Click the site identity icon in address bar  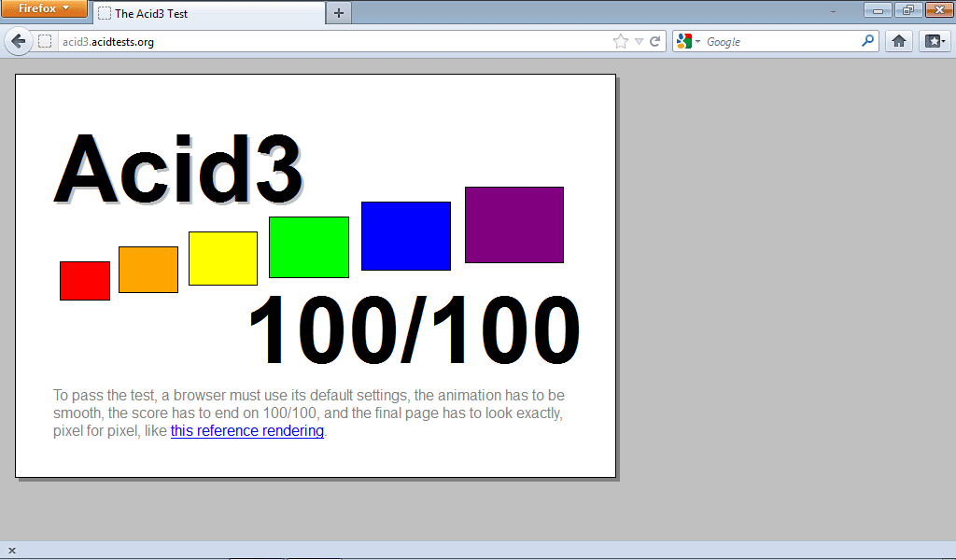coord(45,41)
